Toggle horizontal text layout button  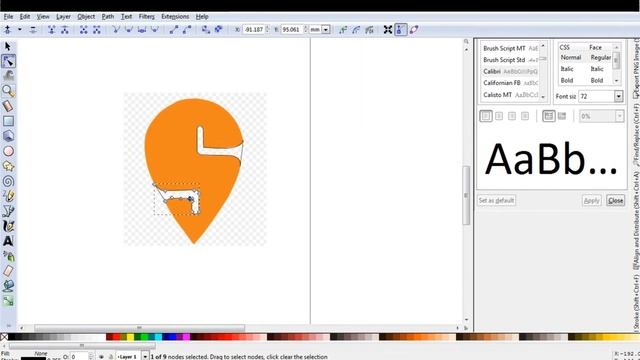pyautogui.click(x=549, y=116)
